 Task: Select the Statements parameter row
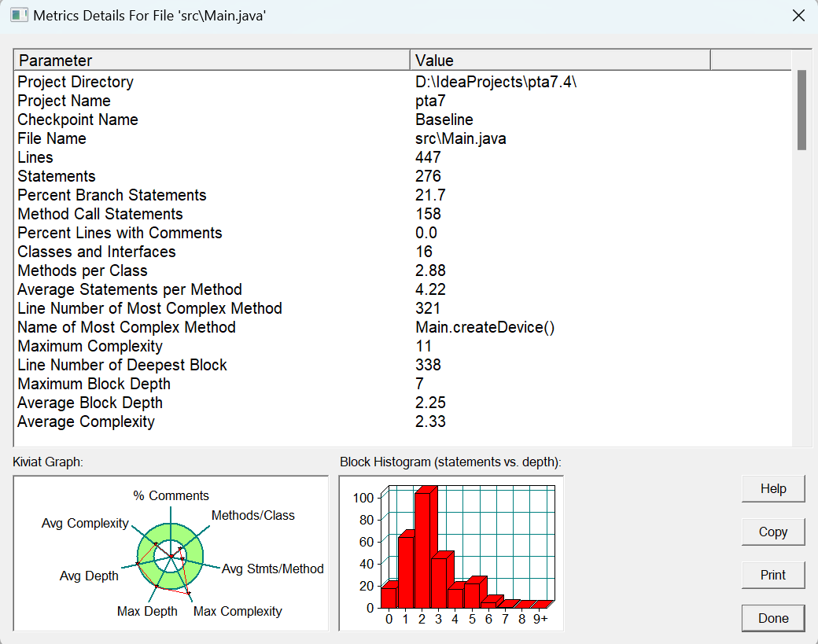[403, 176]
